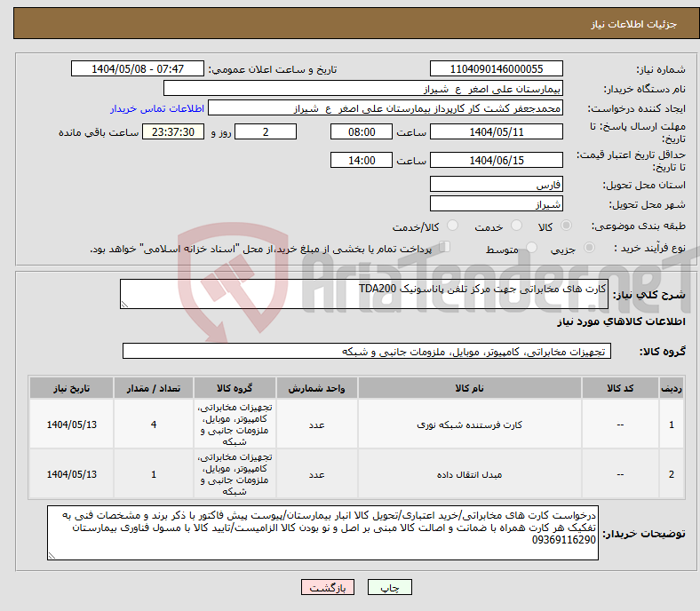The height and width of the screenshot is (611, 700).
Task: Click the unit عدد in row 2
Action: coord(316,474)
